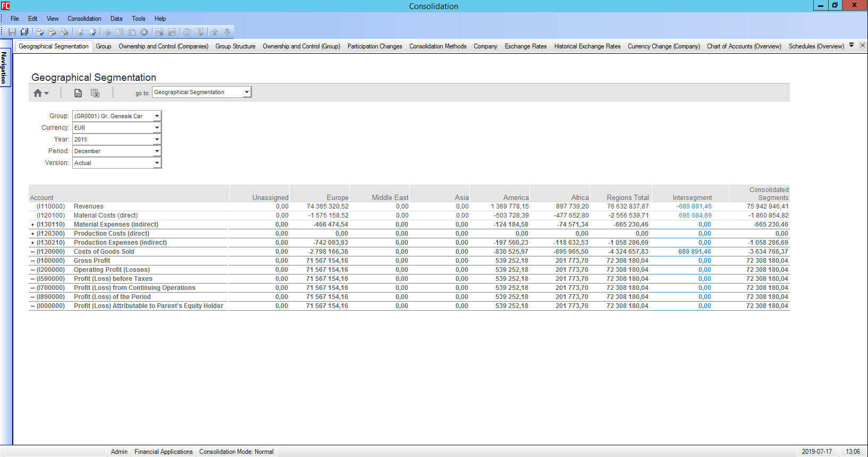The height and width of the screenshot is (457, 868).
Task: Click the grid checkmark toolbar icon
Action: coord(199,32)
